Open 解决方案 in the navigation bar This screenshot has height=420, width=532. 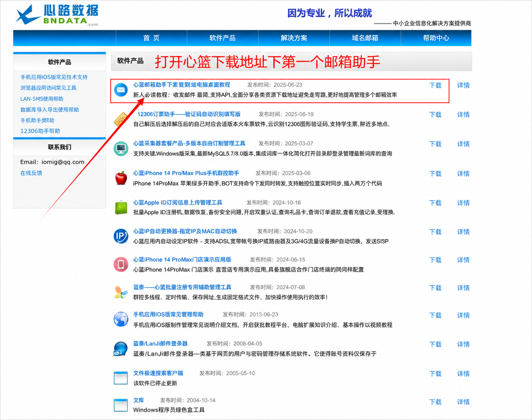click(294, 38)
